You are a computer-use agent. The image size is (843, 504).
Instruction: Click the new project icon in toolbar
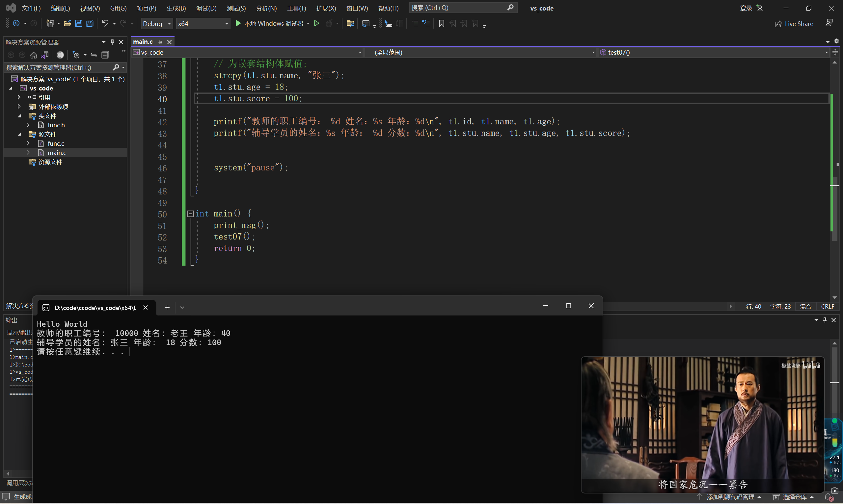coord(50,23)
